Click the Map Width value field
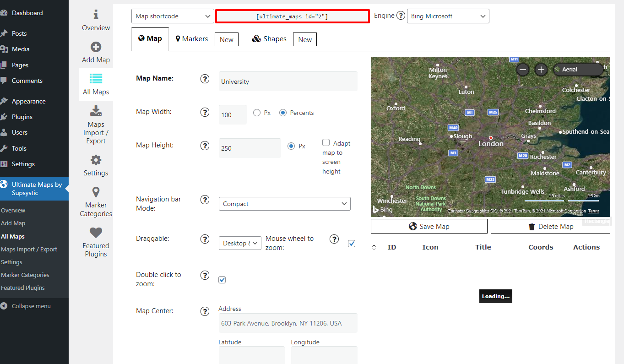Image resolution: width=624 pixels, height=364 pixels. [233, 114]
